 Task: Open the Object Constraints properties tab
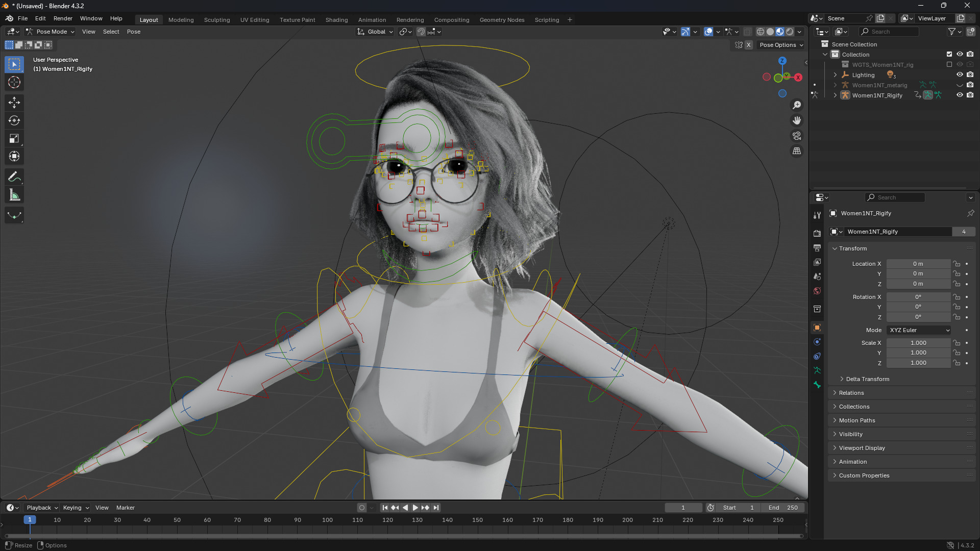(817, 356)
